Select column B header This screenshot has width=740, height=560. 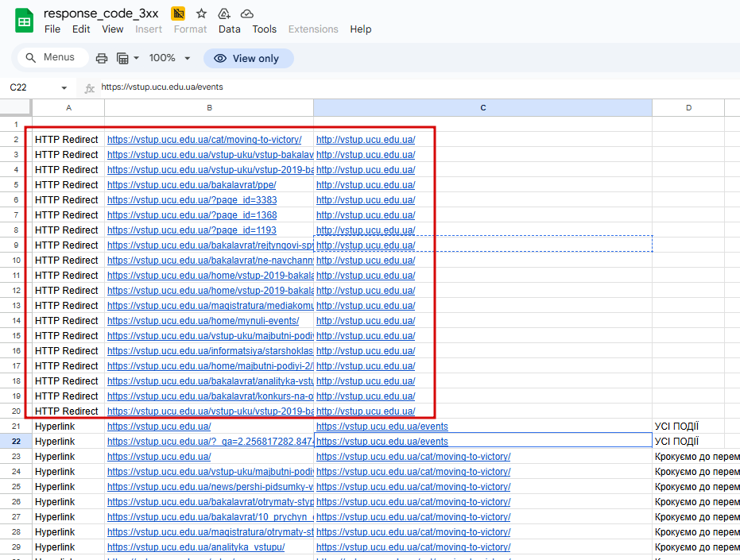(209, 108)
